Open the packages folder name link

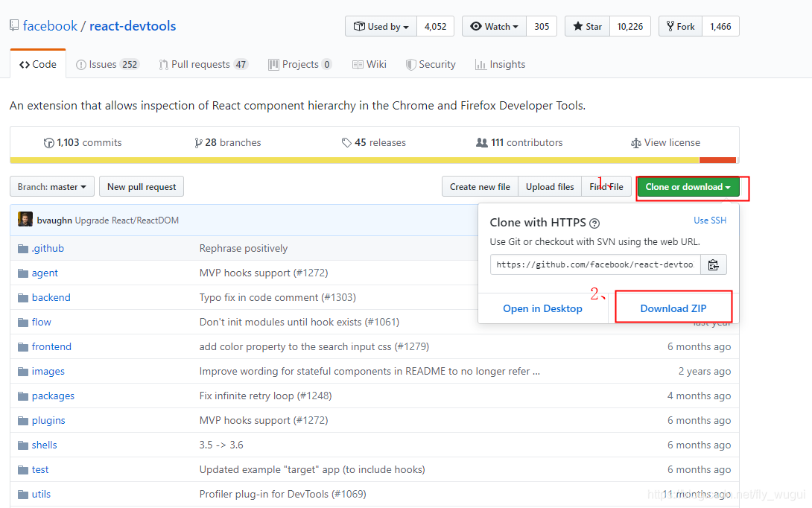click(x=53, y=396)
